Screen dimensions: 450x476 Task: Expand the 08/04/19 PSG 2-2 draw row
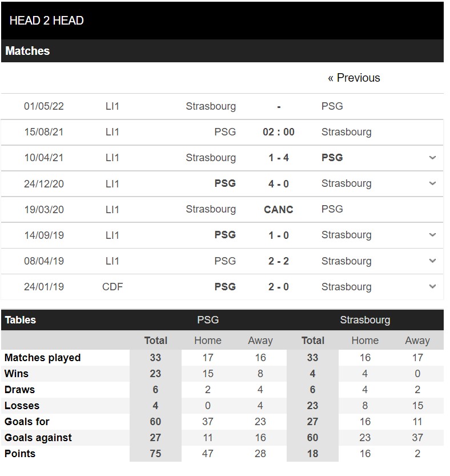(x=432, y=261)
